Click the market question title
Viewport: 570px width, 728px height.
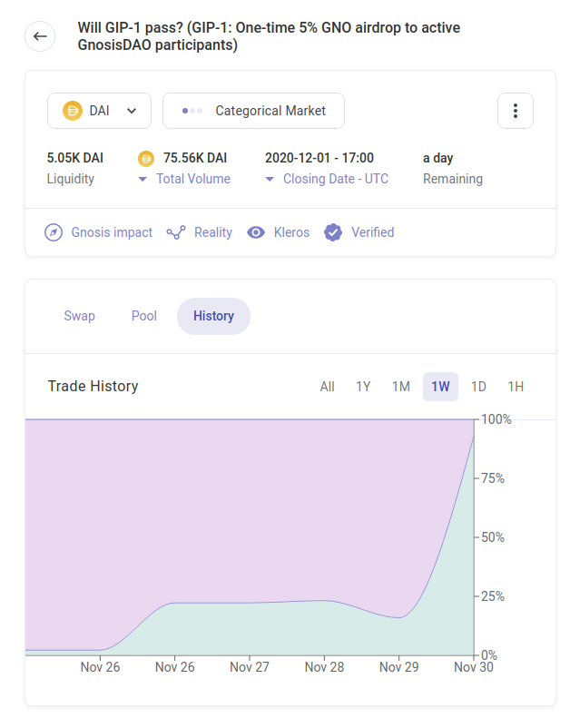269,36
